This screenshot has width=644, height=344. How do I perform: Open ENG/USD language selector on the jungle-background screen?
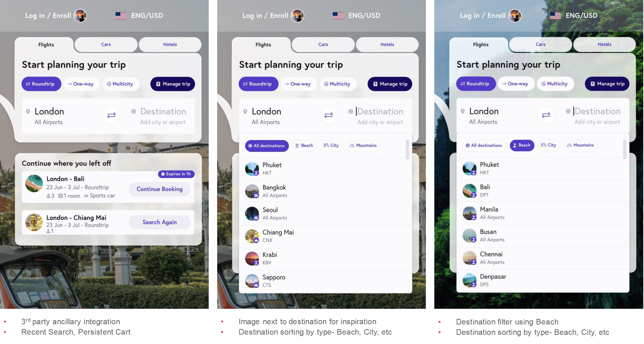(574, 15)
